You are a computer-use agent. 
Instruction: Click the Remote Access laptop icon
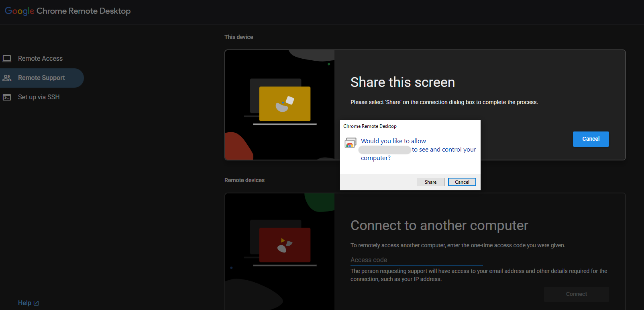(x=7, y=59)
